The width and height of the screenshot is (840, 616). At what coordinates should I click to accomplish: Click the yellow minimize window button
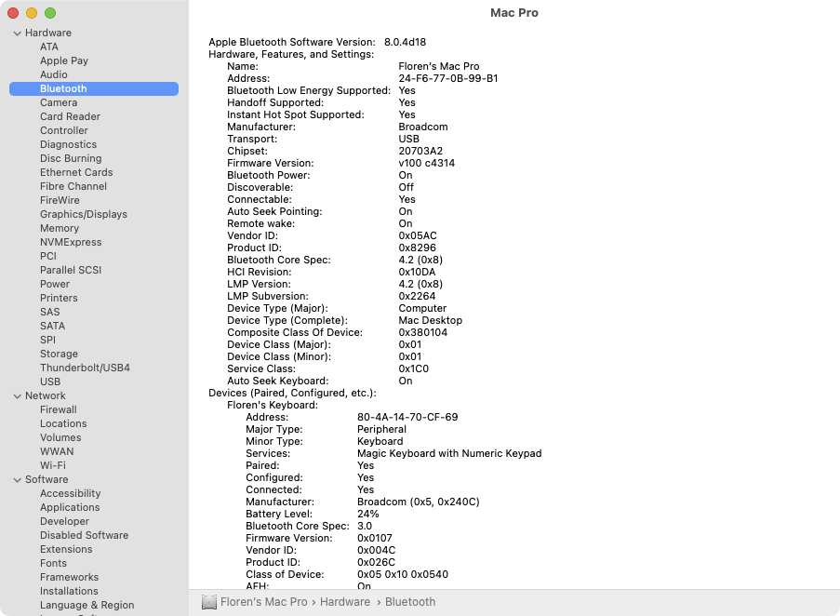click(x=32, y=13)
